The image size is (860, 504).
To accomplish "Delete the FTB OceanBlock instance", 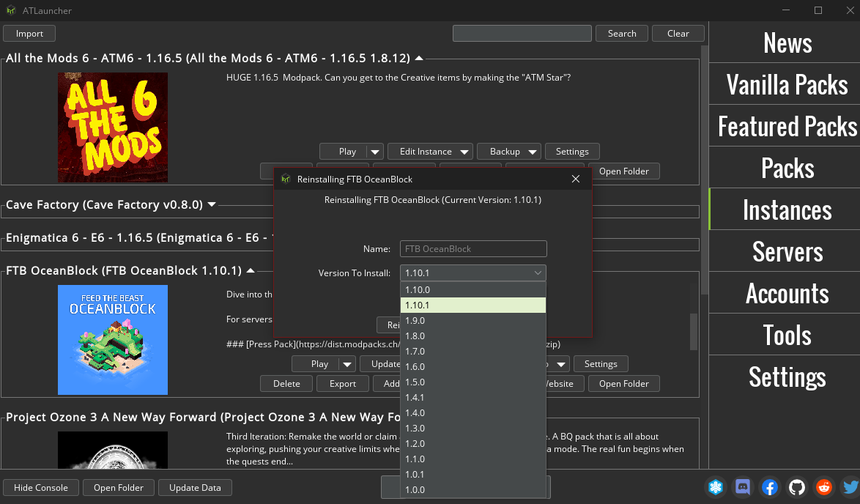I will (x=286, y=383).
